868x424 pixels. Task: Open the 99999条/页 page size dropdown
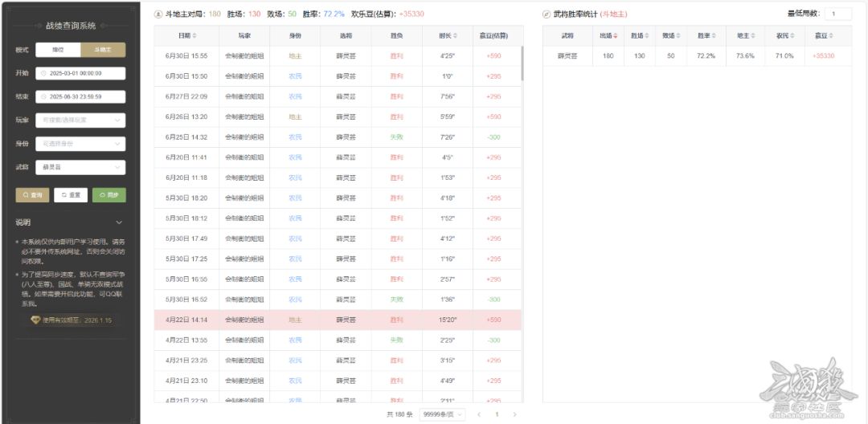click(443, 414)
